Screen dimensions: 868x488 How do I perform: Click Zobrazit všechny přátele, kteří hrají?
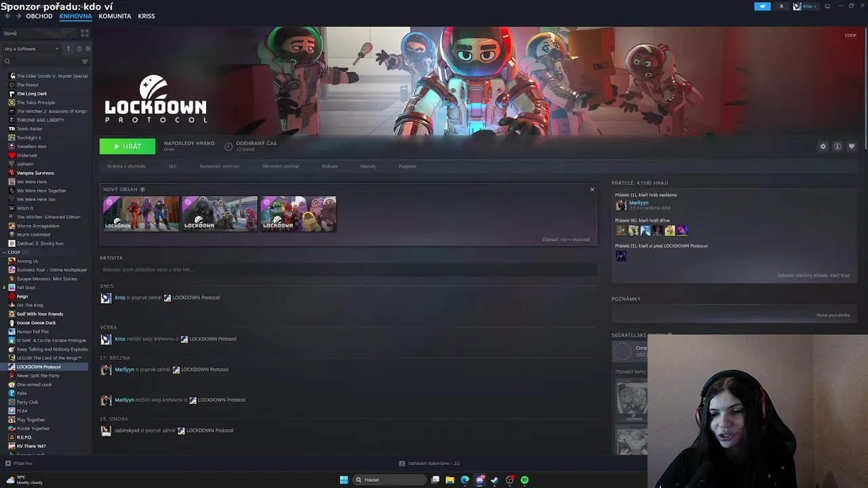point(813,275)
